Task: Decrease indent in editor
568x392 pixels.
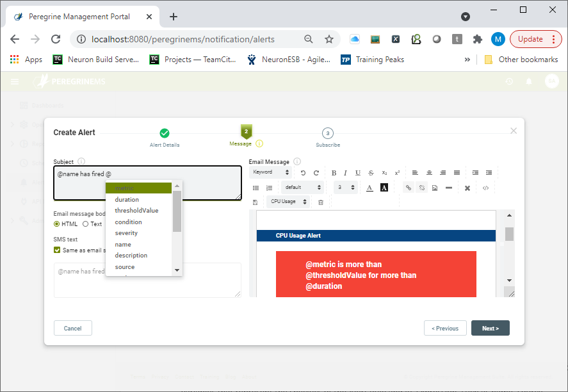Action: (x=489, y=173)
